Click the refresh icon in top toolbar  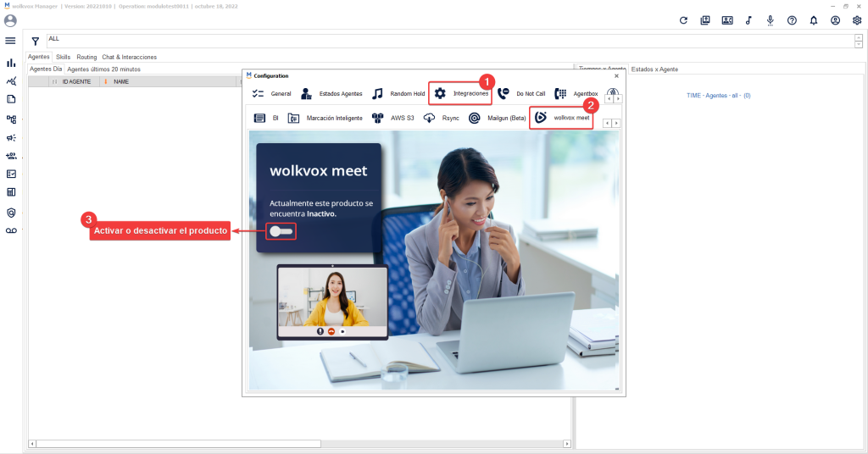click(684, 20)
